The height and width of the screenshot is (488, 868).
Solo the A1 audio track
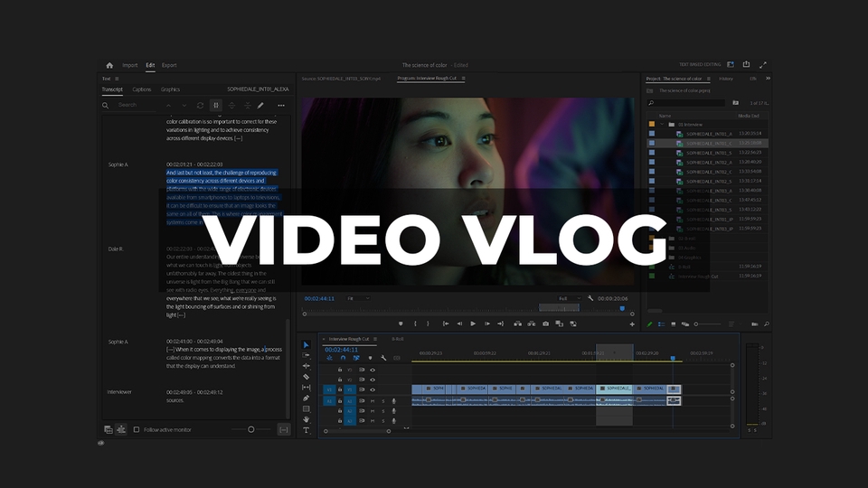(x=383, y=401)
